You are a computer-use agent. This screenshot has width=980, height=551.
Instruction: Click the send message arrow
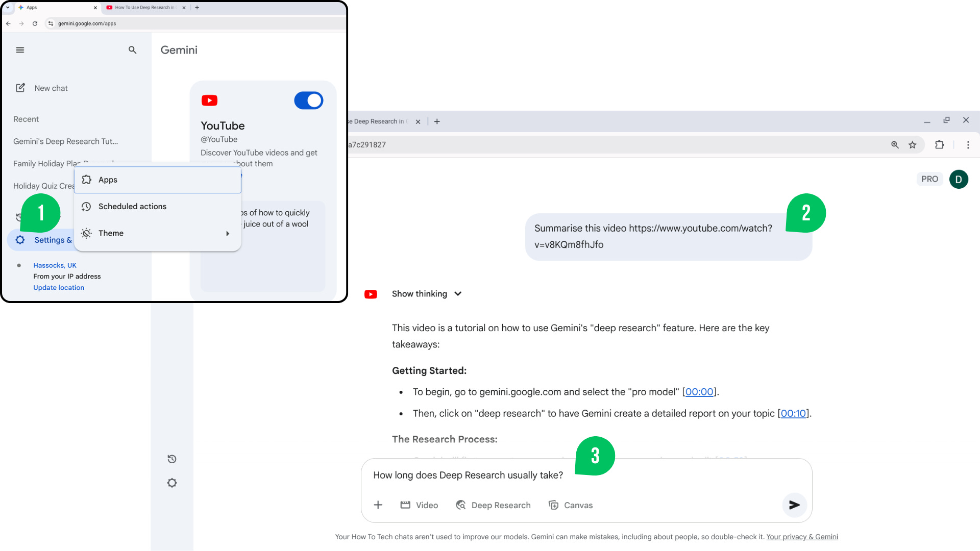click(794, 505)
